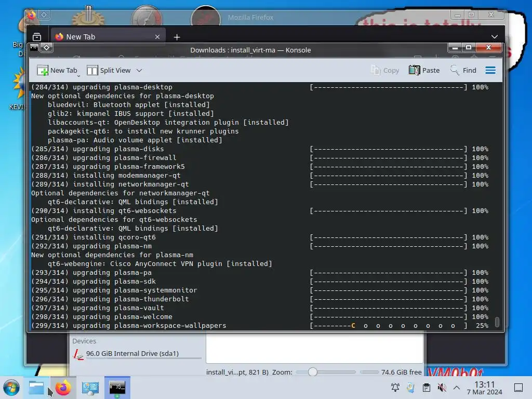Close the Mozilla Firefox window
Screen dimensions: 532x399
click(x=491, y=15)
